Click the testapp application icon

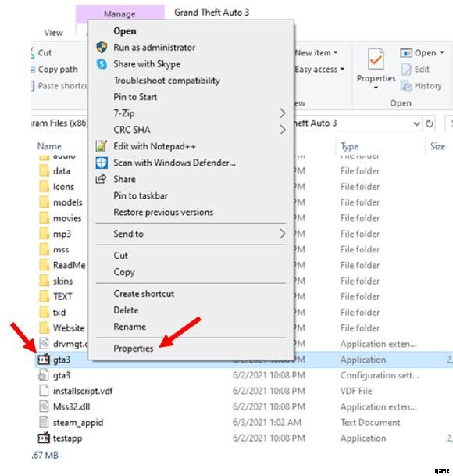point(44,438)
